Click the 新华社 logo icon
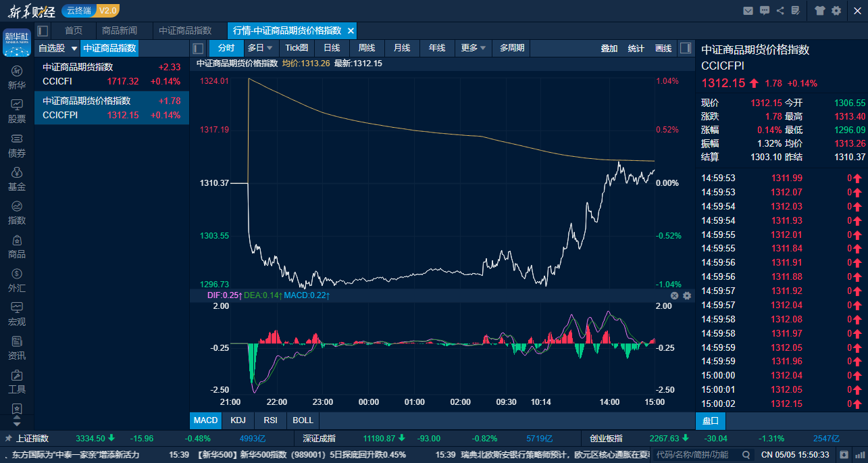Viewport: 868px width, 463px height. pyautogui.click(x=17, y=42)
